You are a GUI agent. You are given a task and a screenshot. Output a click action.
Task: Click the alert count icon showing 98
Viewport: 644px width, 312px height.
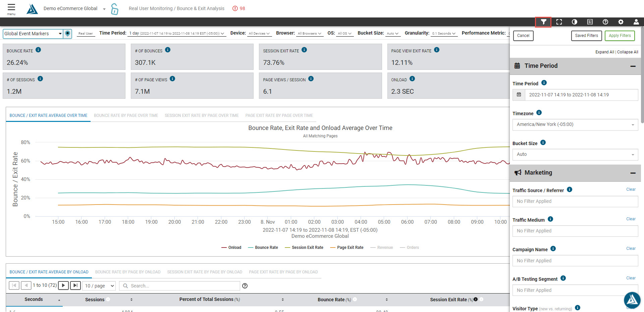[238, 8]
